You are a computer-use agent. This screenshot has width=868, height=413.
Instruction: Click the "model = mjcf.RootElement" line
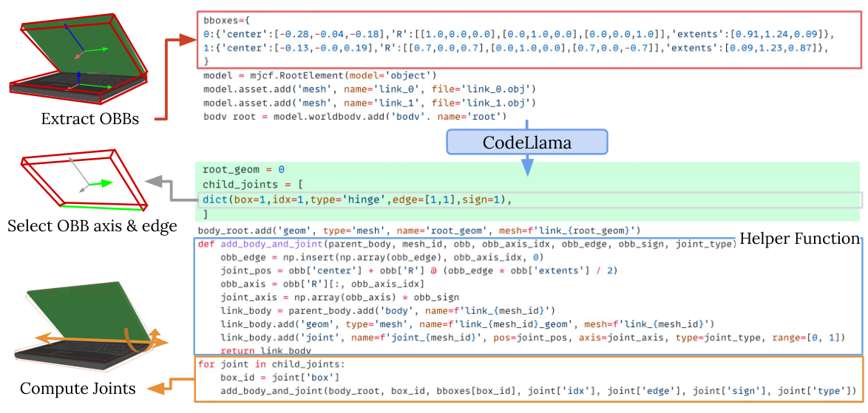click(321, 75)
